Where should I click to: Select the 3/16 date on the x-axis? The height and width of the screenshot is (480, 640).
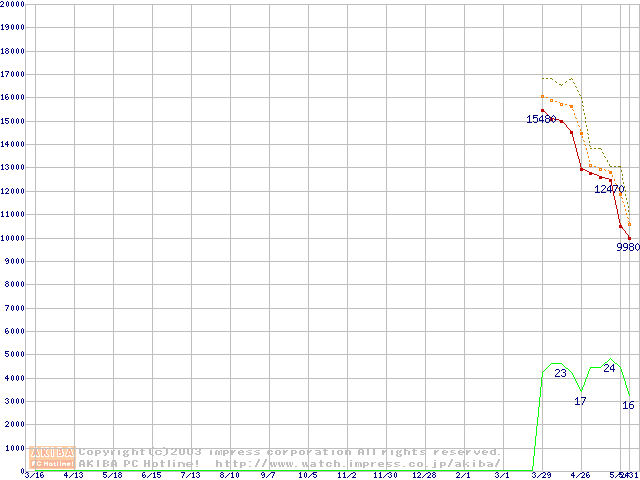point(34,476)
